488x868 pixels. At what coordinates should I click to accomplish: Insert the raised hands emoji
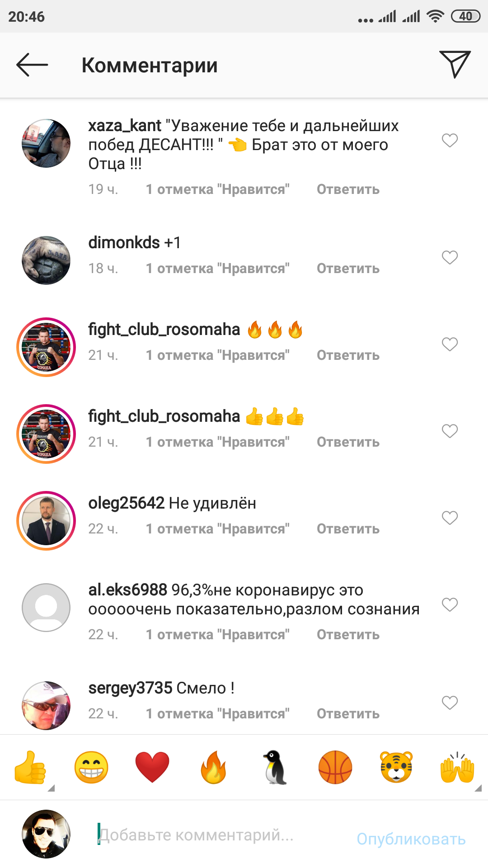(x=457, y=767)
